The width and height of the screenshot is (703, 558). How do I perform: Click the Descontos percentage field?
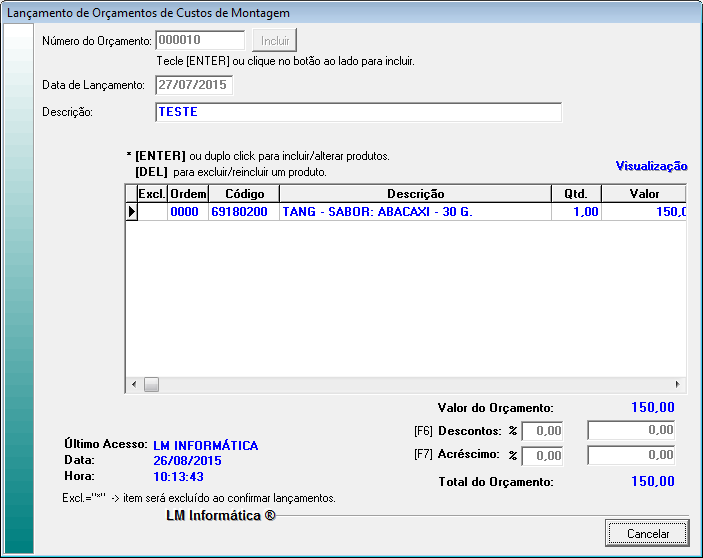pos(543,430)
